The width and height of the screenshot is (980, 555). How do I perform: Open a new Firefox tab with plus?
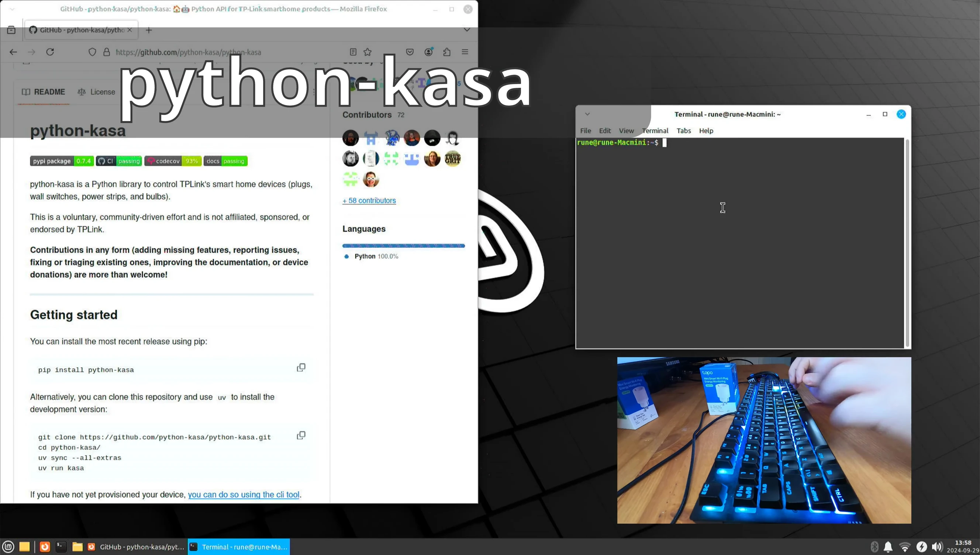click(x=149, y=30)
